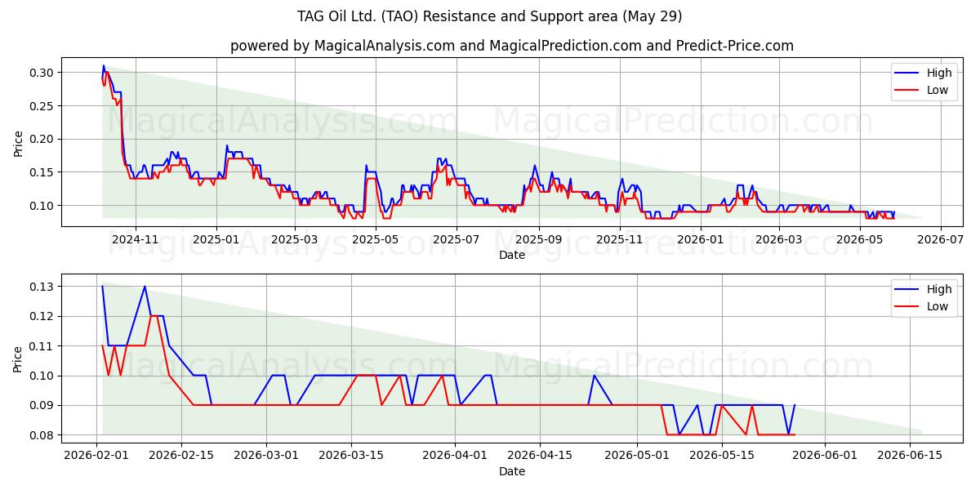Viewport: 980px width, 490px height.
Task: Click the '0.09' y-axis label on the bottom chart
Action: (42, 406)
